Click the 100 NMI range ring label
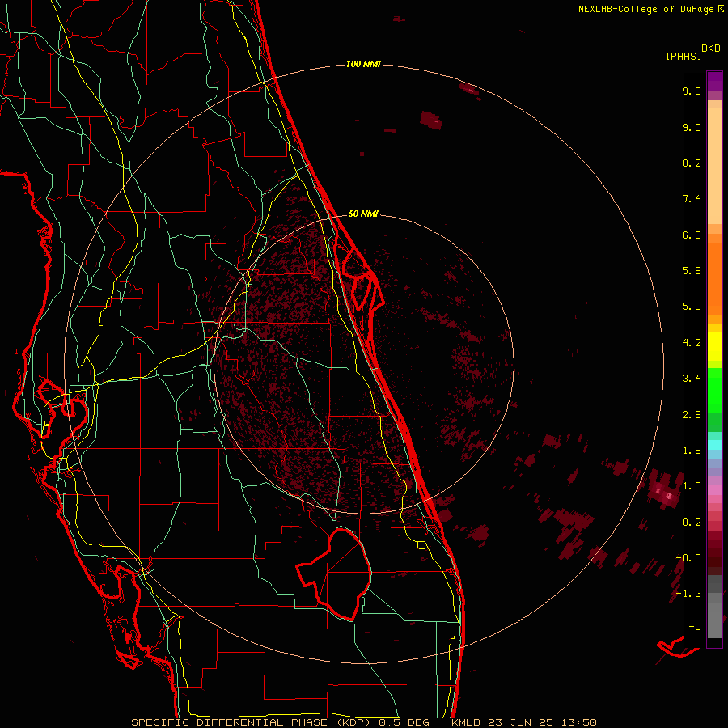 [363, 64]
